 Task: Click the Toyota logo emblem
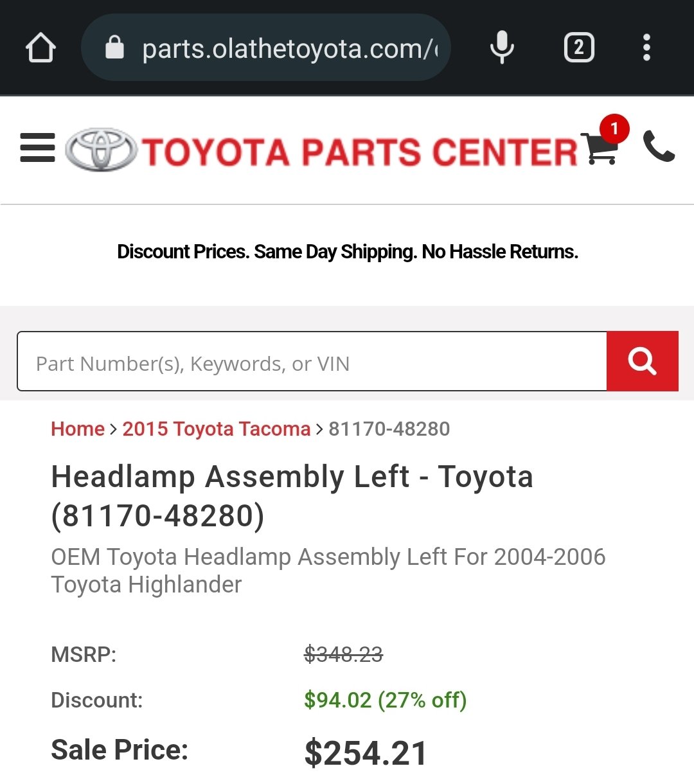point(102,150)
